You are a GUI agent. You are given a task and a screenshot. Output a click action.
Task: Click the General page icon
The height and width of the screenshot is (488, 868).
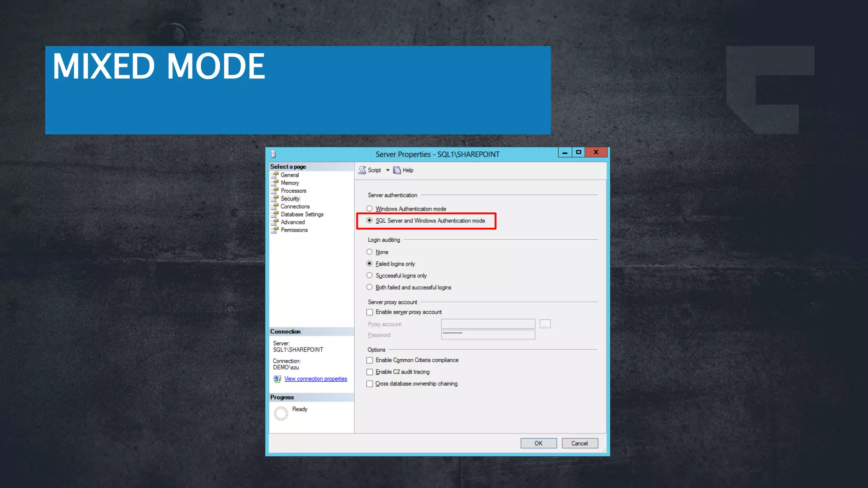pyautogui.click(x=275, y=175)
